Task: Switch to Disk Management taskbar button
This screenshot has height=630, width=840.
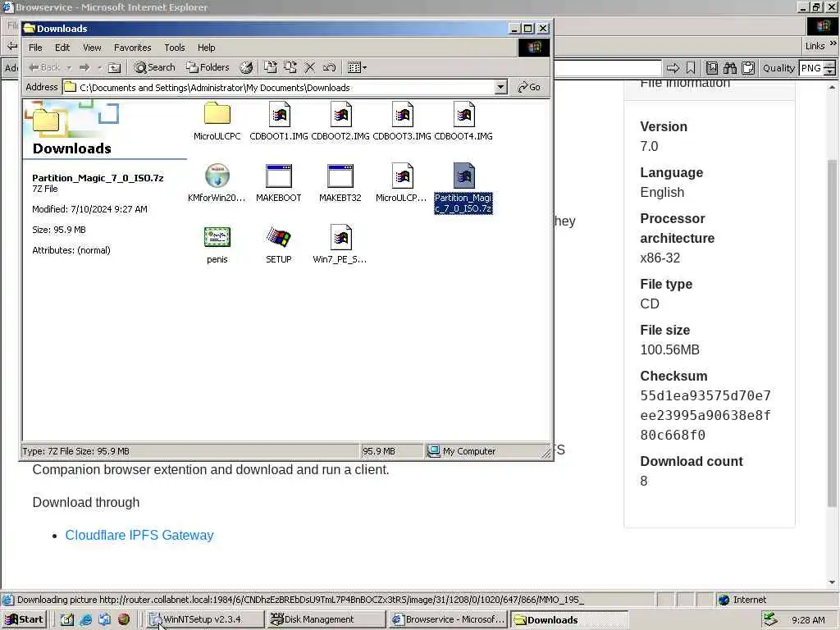Action: click(326, 620)
